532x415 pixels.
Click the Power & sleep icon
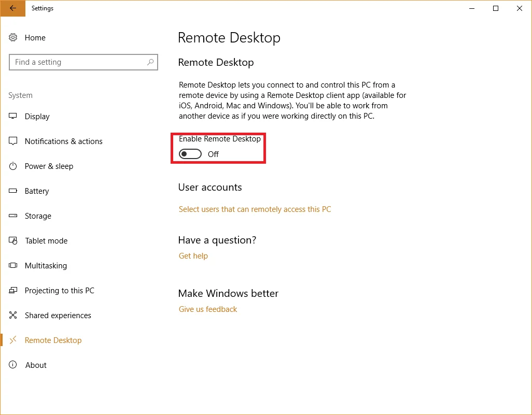[13, 166]
